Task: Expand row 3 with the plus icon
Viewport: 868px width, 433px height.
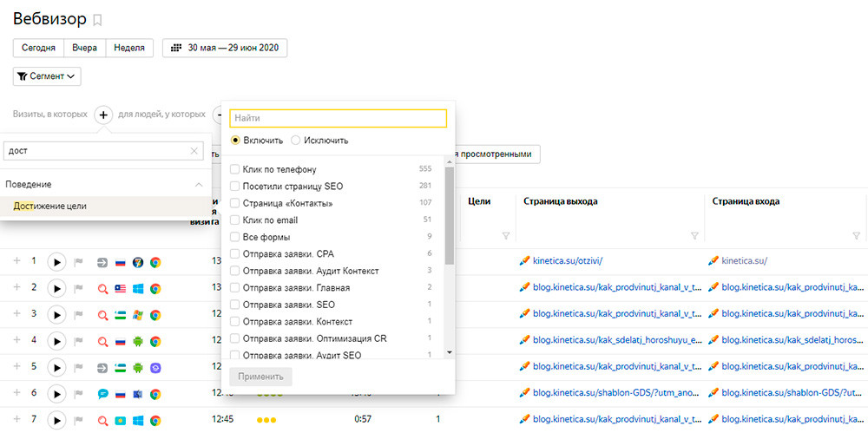Action: [x=16, y=314]
